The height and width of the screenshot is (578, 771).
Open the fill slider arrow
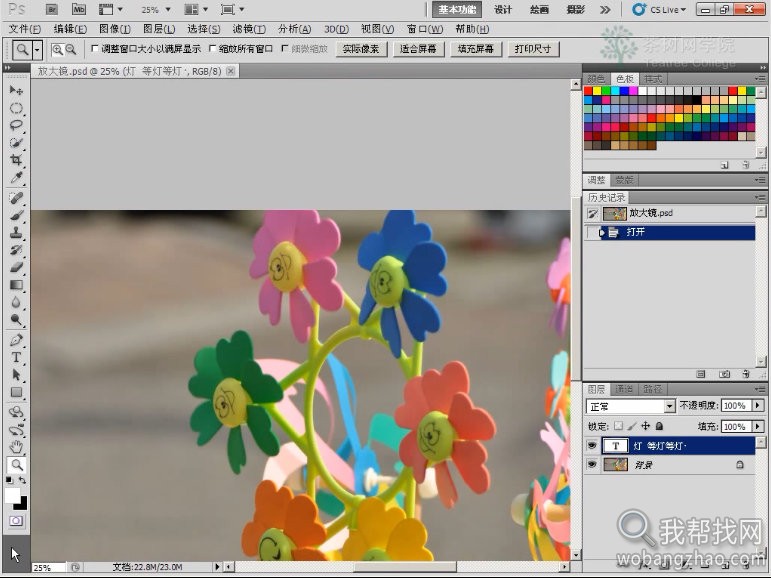coord(757,426)
